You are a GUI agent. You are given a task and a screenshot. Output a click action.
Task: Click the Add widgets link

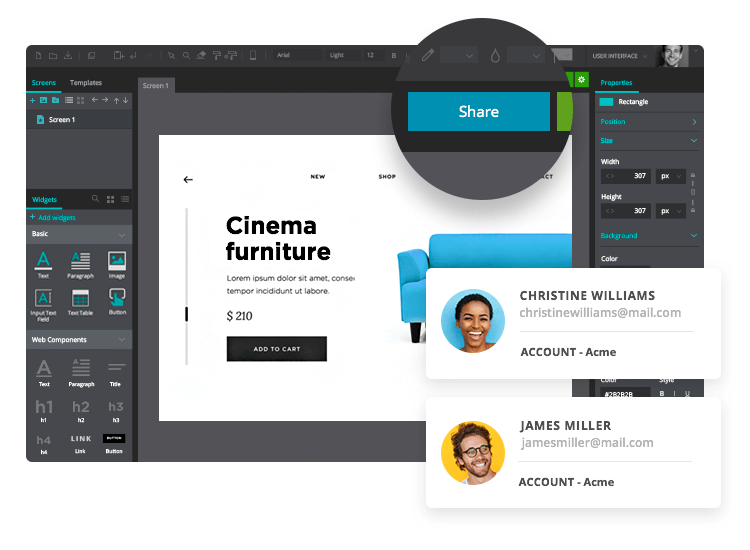(x=53, y=218)
